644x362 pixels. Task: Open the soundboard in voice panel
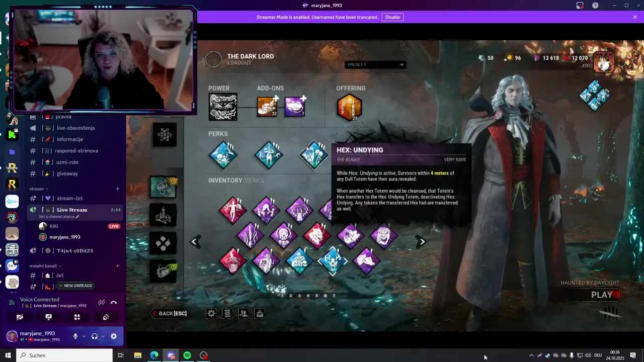coord(106,317)
